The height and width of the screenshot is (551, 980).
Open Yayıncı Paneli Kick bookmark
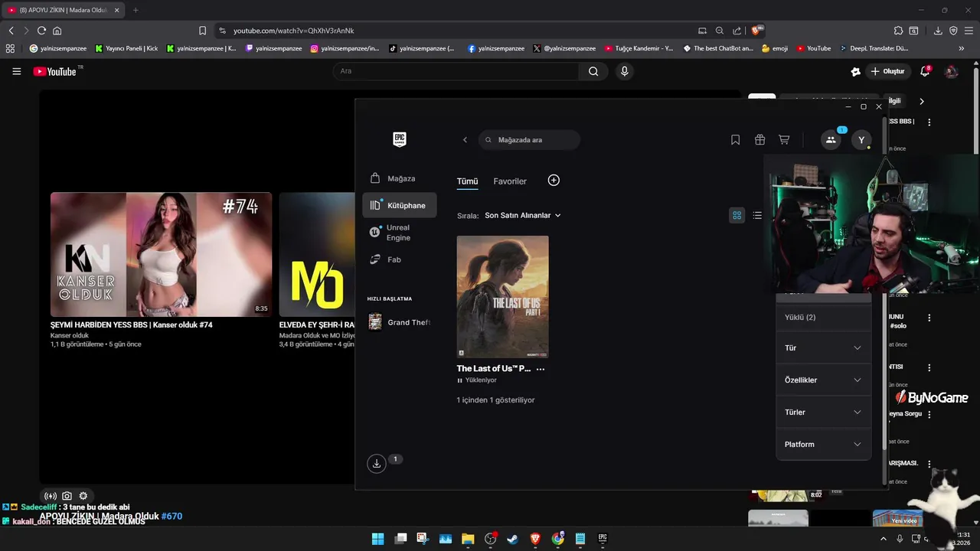126,48
